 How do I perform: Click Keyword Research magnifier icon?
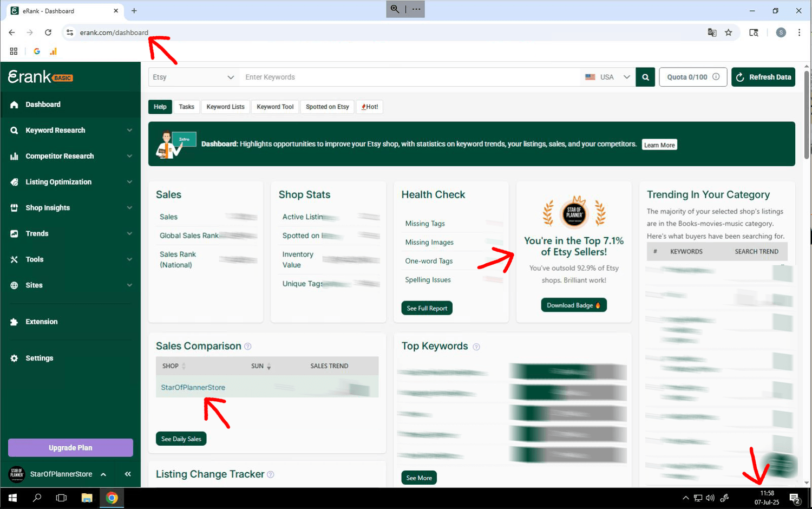pos(14,130)
